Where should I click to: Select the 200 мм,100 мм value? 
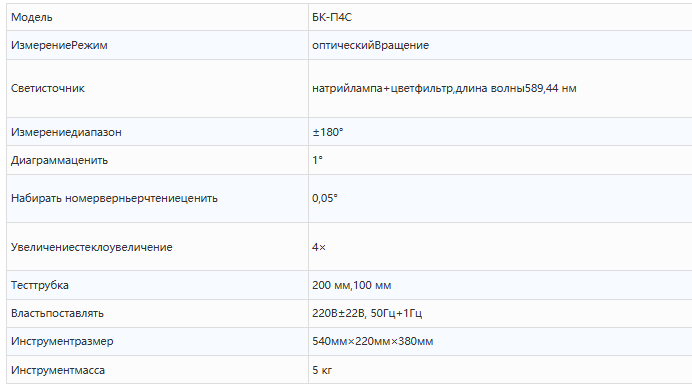point(351,285)
